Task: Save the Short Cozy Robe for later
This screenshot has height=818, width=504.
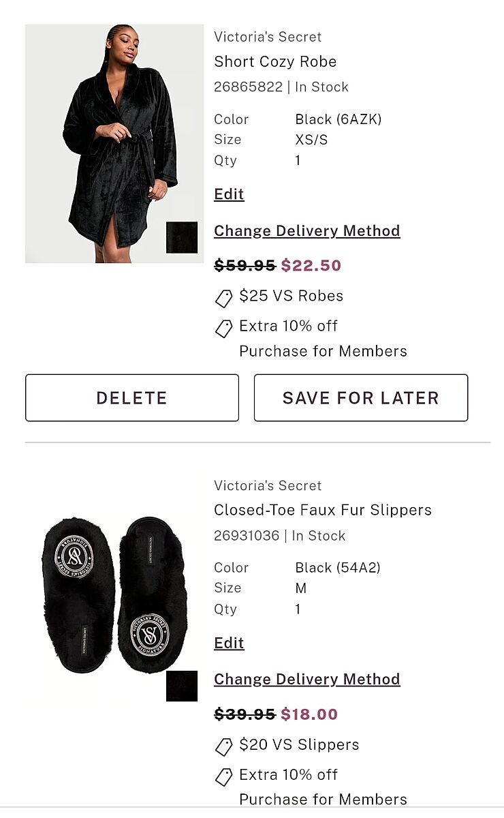Action: pyautogui.click(x=361, y=398)
